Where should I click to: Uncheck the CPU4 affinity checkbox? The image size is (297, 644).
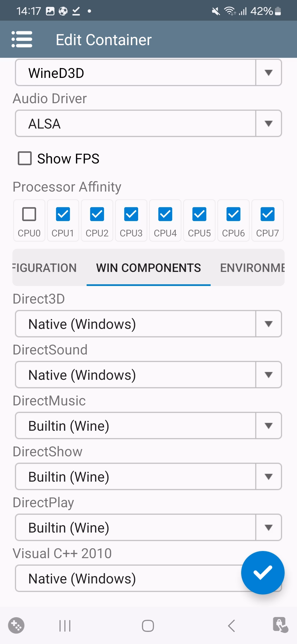click(x=165, y=214)
